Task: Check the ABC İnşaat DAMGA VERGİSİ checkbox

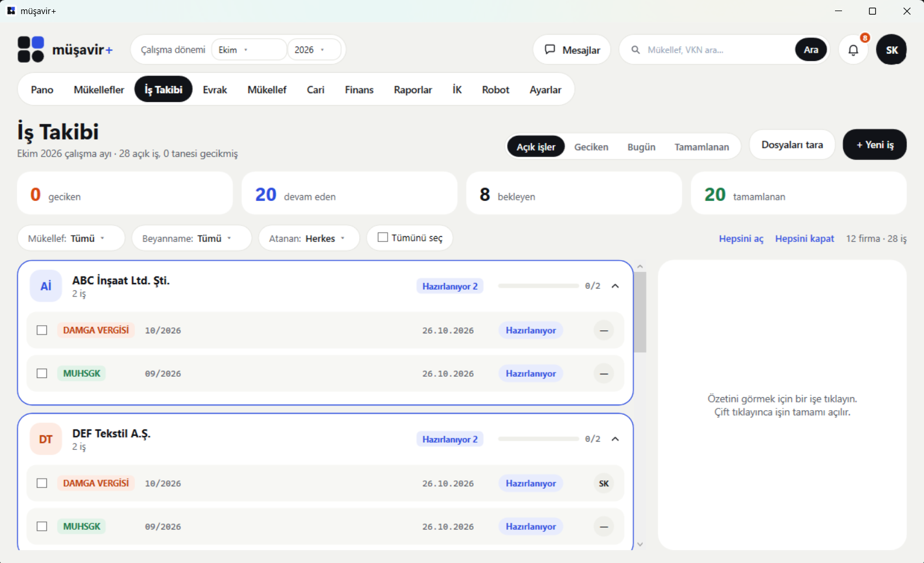Action: point(42,330)
